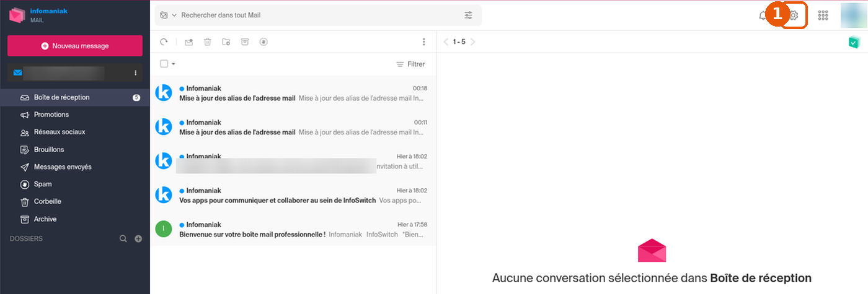Open the search scope dropdown
The image size is (868, 294).
[x=168, y=15]
